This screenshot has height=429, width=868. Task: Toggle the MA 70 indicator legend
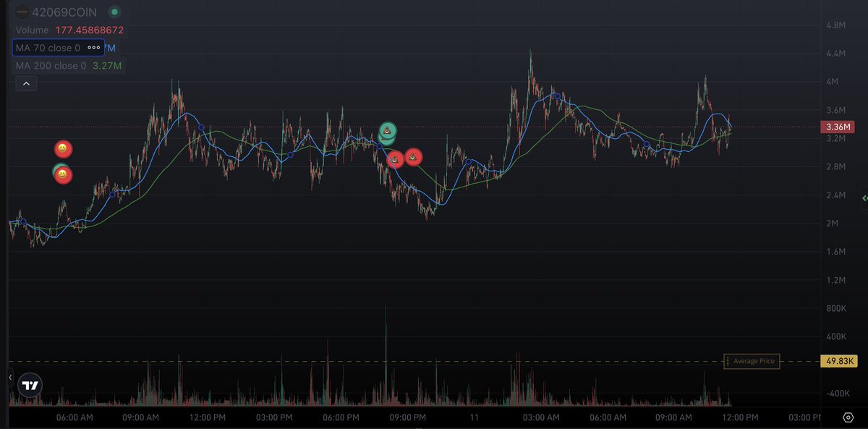point(43,47)
